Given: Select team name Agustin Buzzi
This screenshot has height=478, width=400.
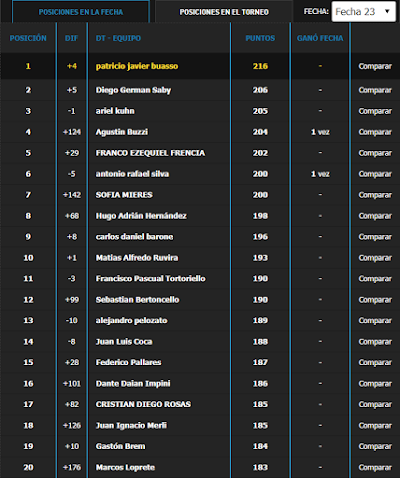Looking at the screenshot, I should [122, 132].
